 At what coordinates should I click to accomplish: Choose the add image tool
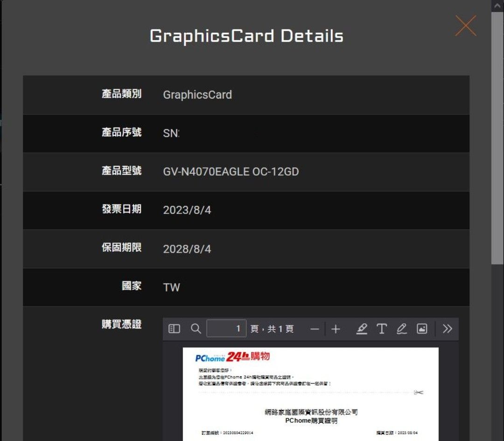(422, 329)
